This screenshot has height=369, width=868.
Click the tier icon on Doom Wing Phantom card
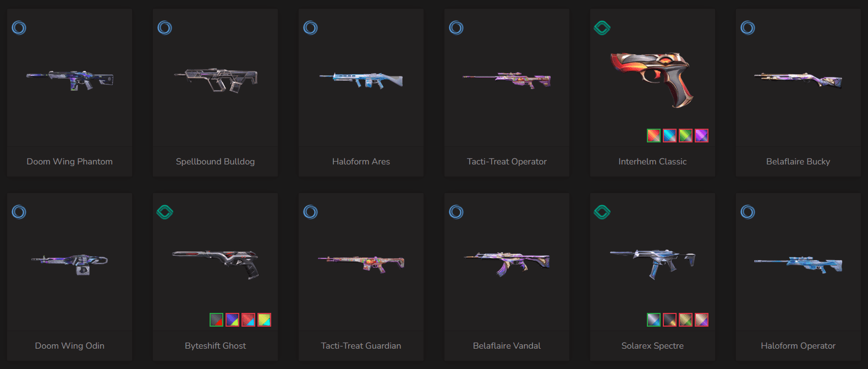(19, 27)
